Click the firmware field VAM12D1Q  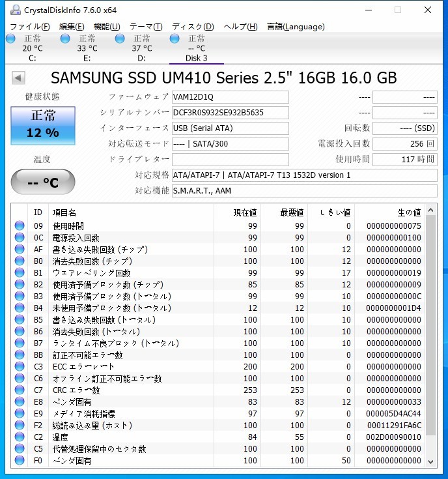pos(231,97)
